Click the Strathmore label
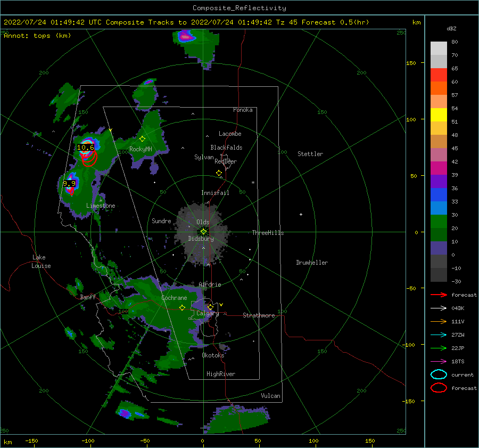 click(259, 315)
